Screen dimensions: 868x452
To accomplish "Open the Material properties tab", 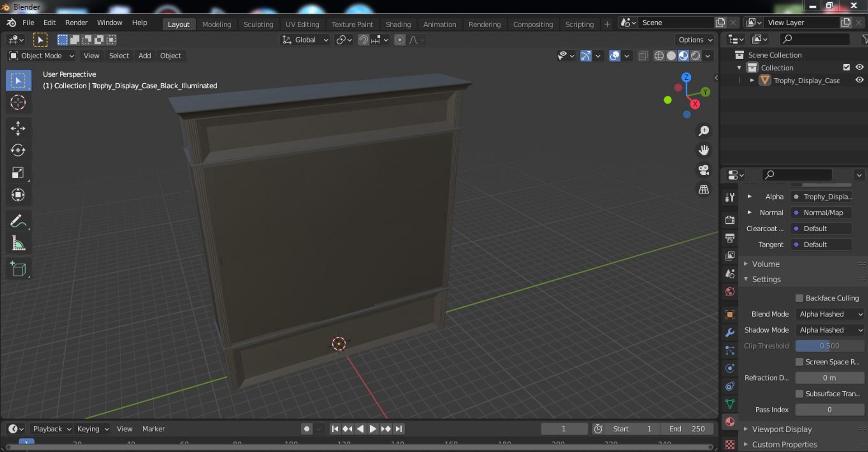I will (x=730, y=422).
